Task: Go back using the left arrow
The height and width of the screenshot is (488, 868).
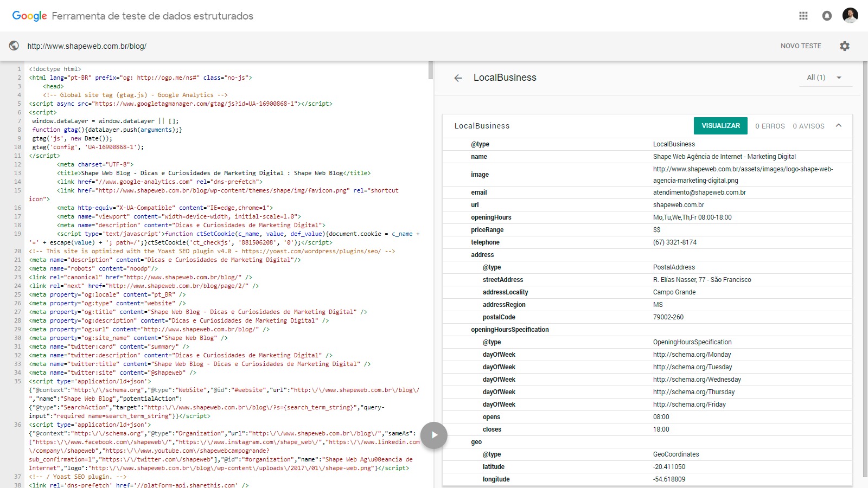Action: click(458, 78)
